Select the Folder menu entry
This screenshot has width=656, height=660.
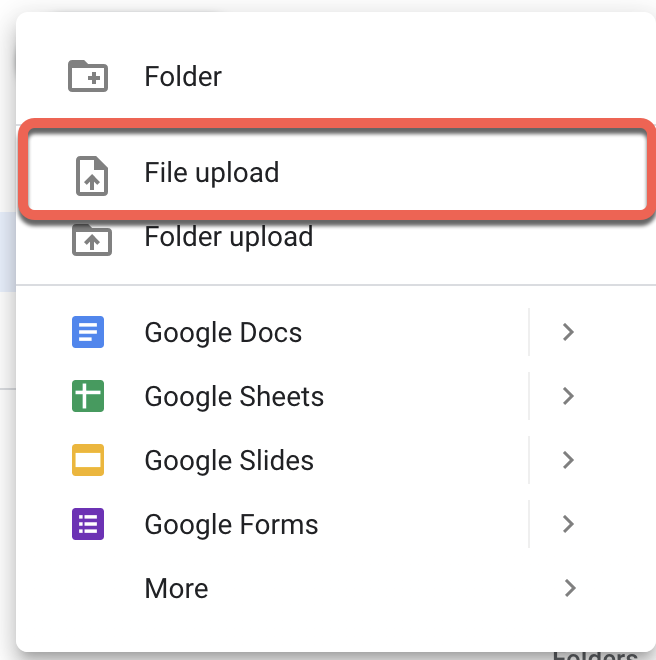point(336,76)
